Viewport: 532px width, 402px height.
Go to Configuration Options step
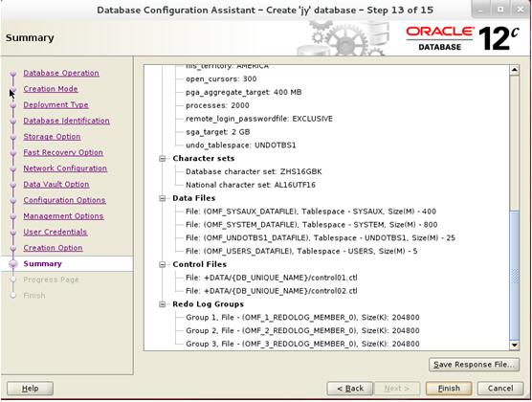click(64, 200)
